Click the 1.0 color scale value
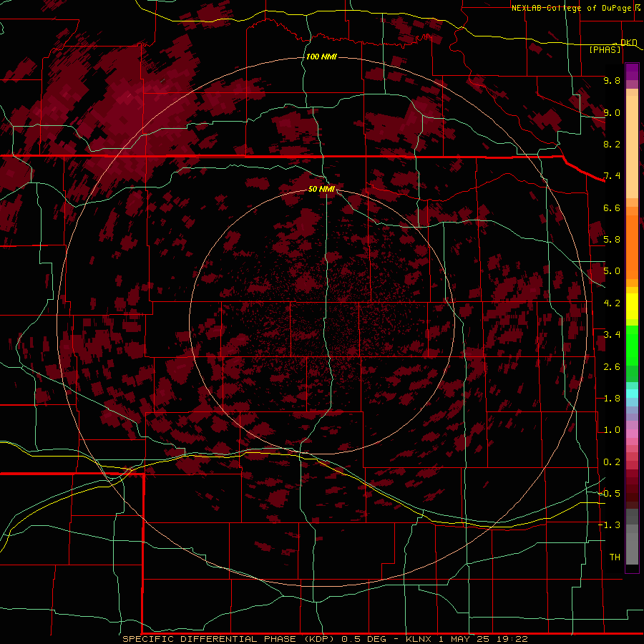Screen dimensions: 644x644 click(612, 430)
